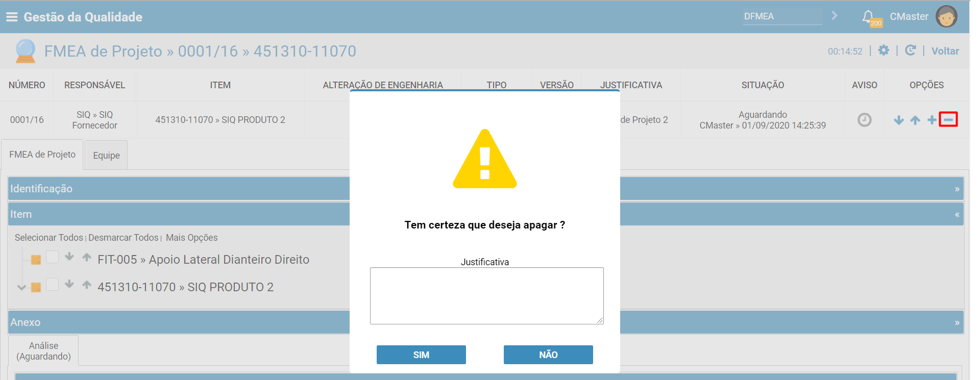Expand the Identificação section

click(x=957, y=189)
